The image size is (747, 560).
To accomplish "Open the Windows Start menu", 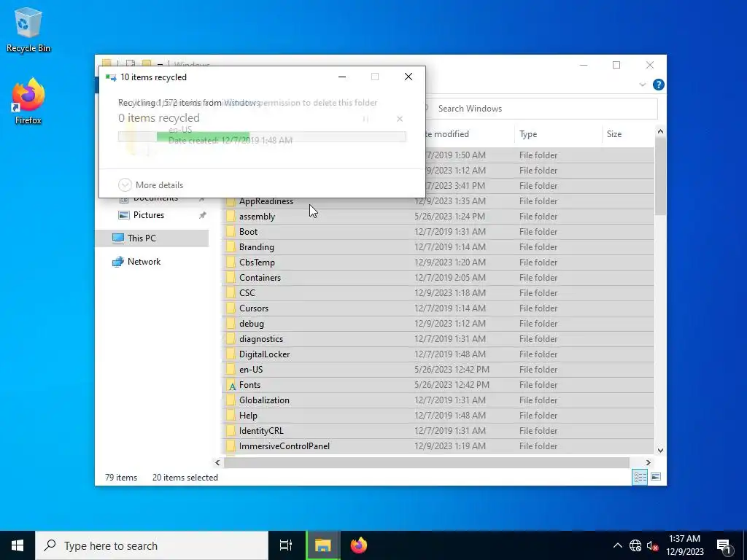I will (18, 545).
